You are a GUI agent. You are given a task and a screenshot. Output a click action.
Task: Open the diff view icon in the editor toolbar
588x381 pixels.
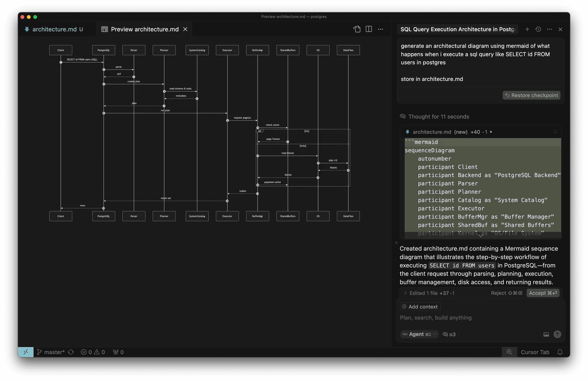point(357,29)
